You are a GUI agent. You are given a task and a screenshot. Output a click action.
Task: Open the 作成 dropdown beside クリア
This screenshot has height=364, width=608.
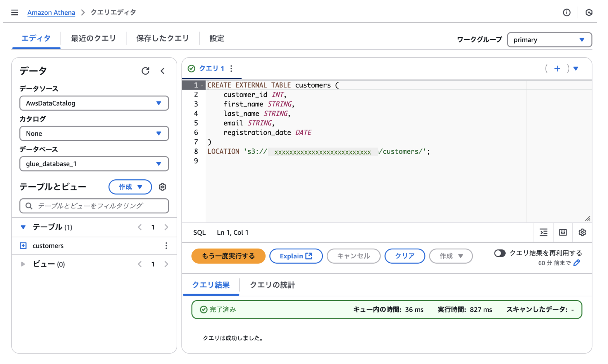(451, 256)
